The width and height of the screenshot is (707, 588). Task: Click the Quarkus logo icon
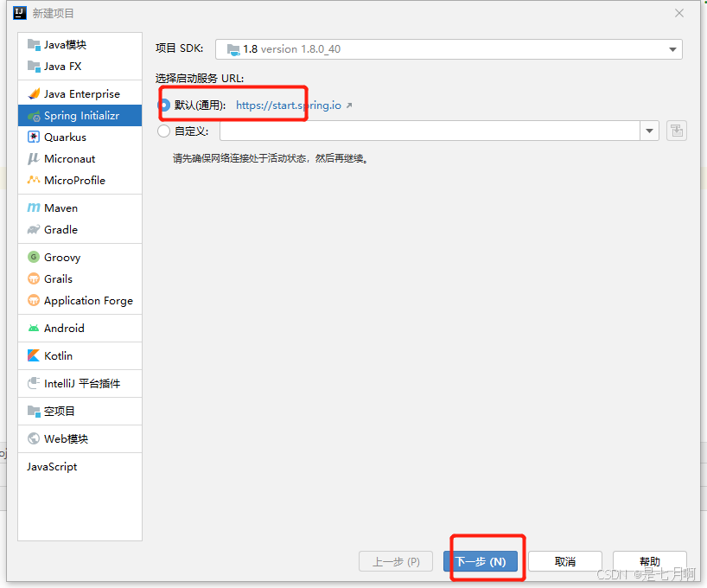click(34, 137)
